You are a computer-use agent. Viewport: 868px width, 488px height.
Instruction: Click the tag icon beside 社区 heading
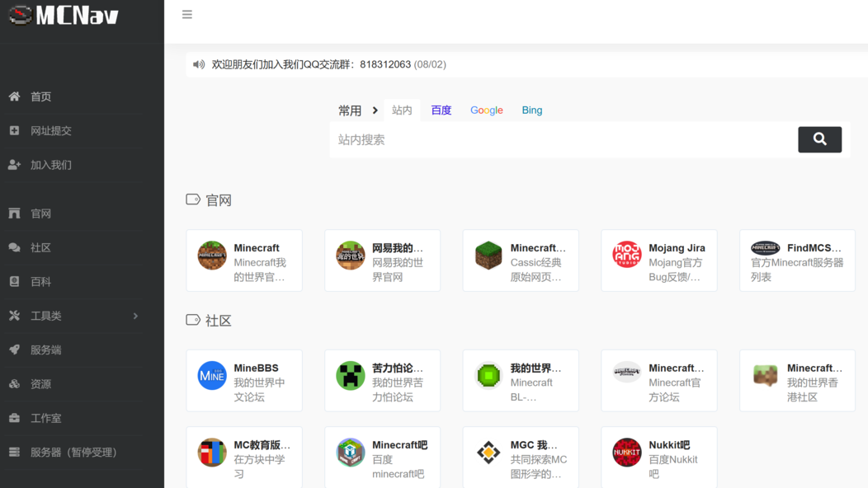click(192, 320)
